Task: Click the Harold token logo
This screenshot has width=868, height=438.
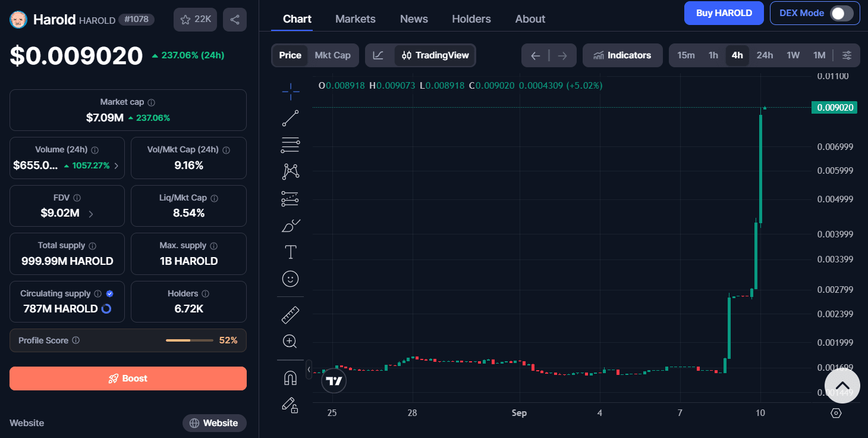Action: coord(19,20)
